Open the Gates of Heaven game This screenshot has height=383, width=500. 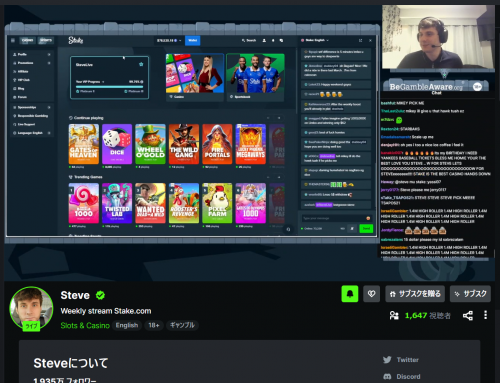click(x=84, y=144)
